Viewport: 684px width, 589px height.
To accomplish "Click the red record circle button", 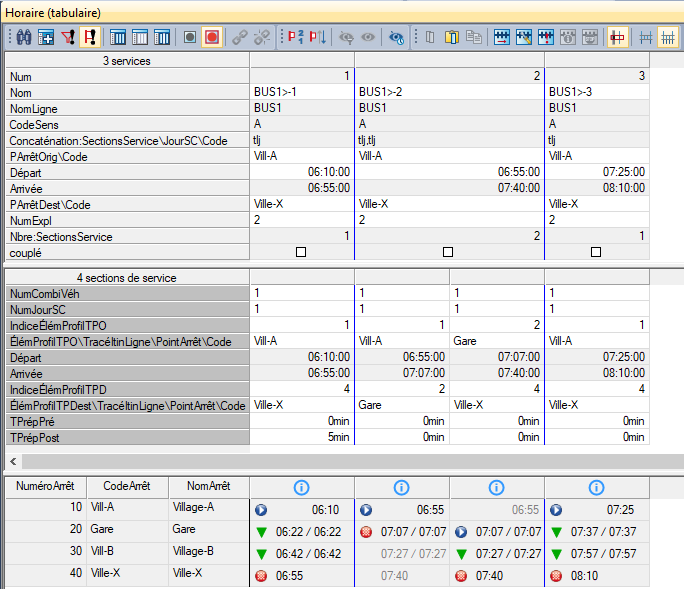I will (211, 37).
